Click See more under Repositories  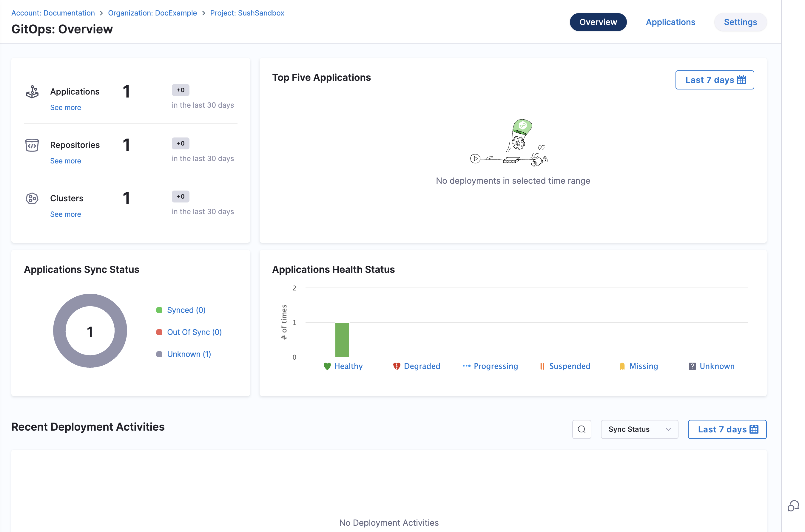[66, 161]
